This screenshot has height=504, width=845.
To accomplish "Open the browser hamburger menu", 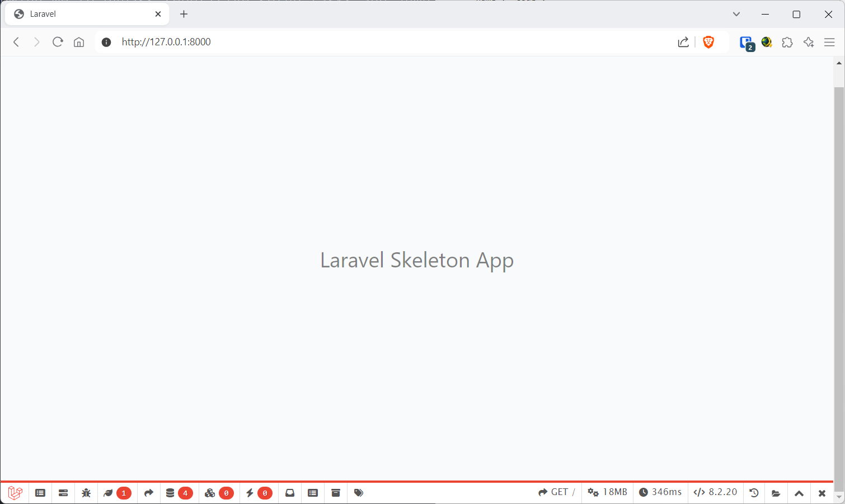I will [829, 42].
